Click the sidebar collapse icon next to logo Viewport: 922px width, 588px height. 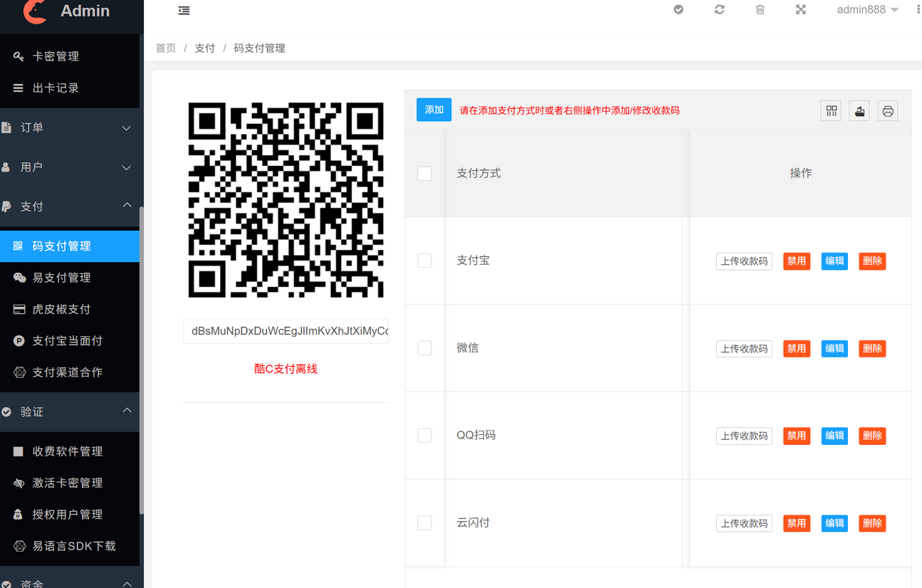click(x=184, y=10)
